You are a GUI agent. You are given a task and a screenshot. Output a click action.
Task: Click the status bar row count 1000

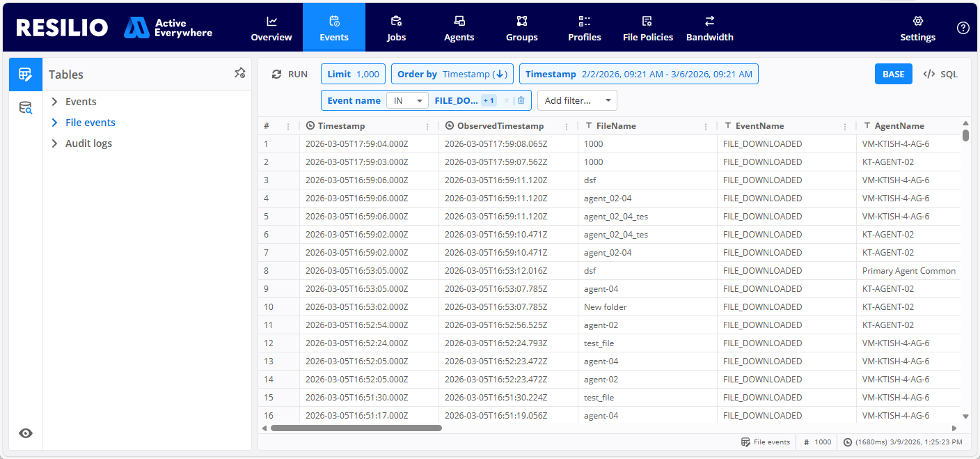click(x=818, y=442)
